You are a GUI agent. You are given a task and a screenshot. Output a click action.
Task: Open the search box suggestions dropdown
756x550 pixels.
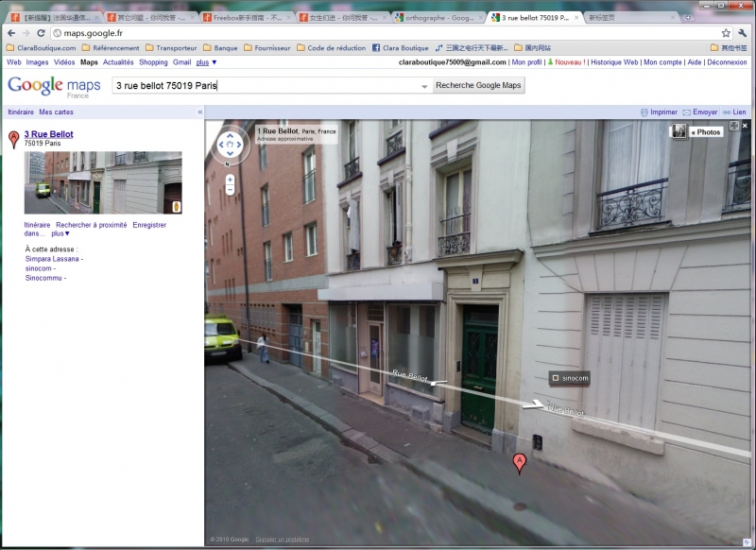pos(424,86)
